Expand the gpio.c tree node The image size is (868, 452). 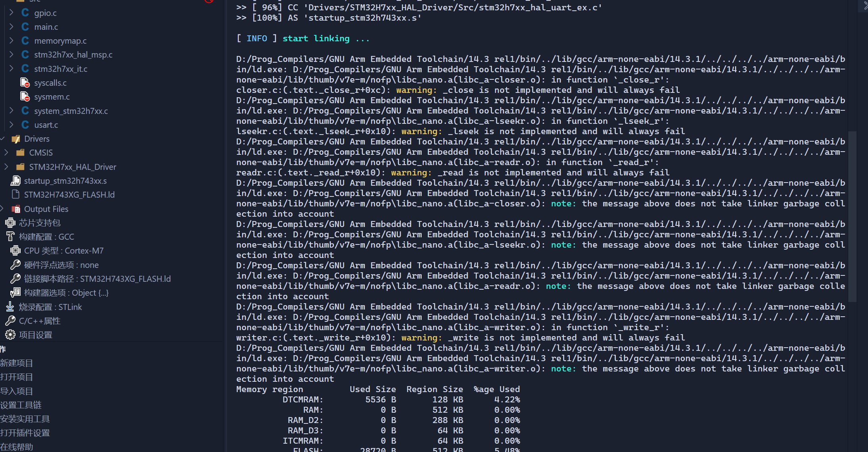click(x=12, y=13)
